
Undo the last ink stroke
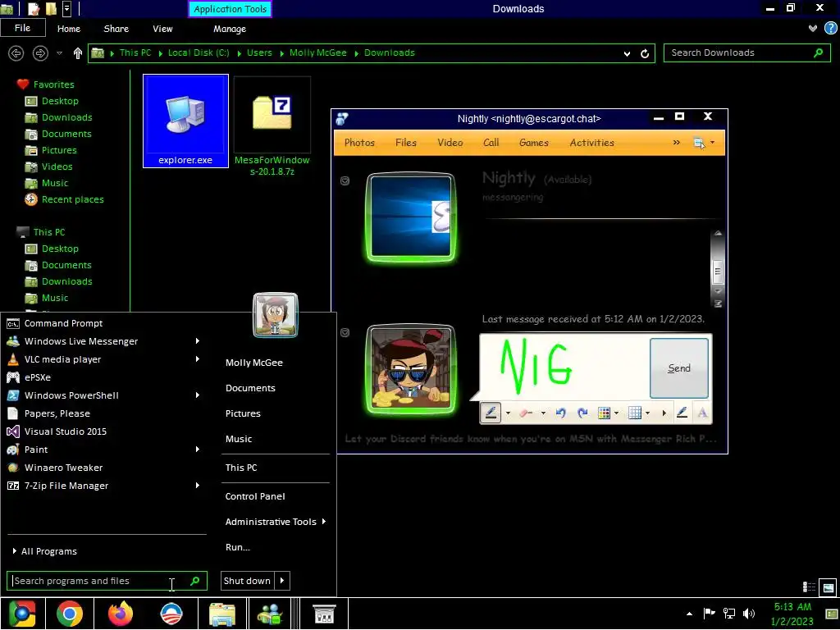pos(561,413)
